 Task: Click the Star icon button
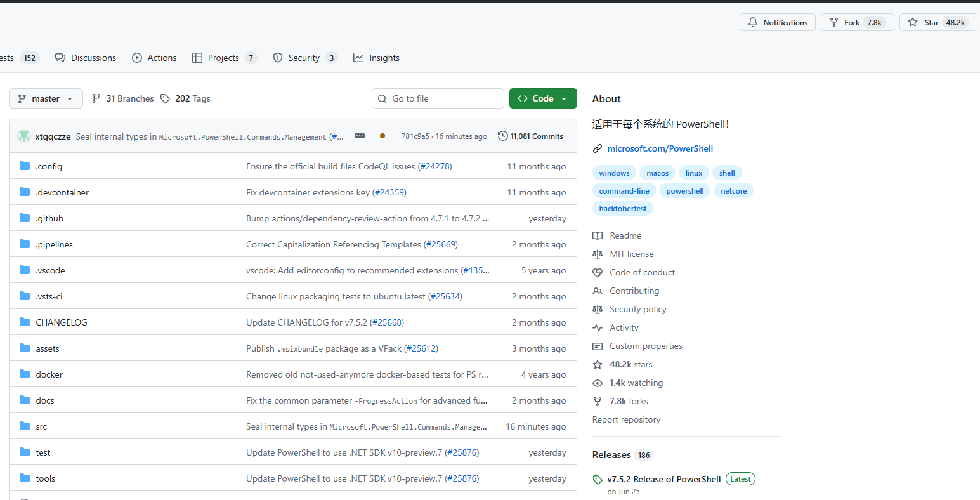pyautogui.click(x=913, y=22)
